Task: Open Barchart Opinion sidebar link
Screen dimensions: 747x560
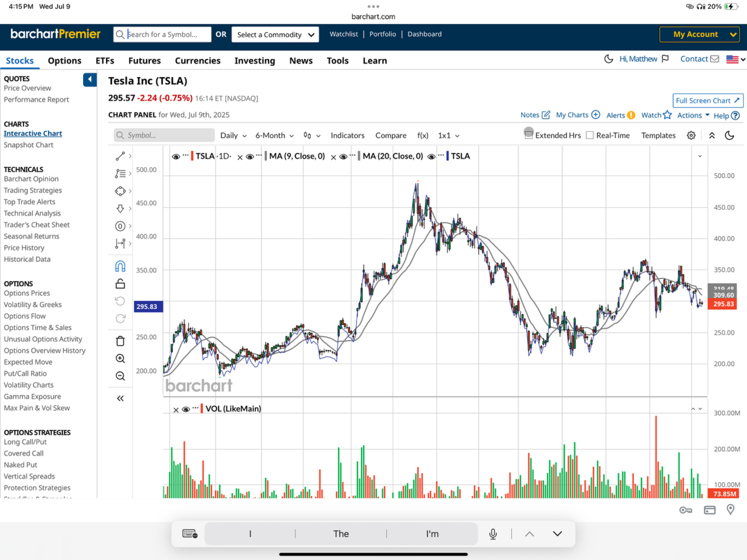Action: click(x=31, y=179)
